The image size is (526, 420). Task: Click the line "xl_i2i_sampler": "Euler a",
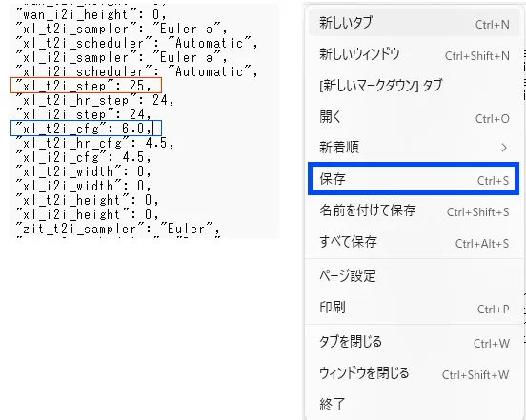pyautogui.click(x=121, y=57)
